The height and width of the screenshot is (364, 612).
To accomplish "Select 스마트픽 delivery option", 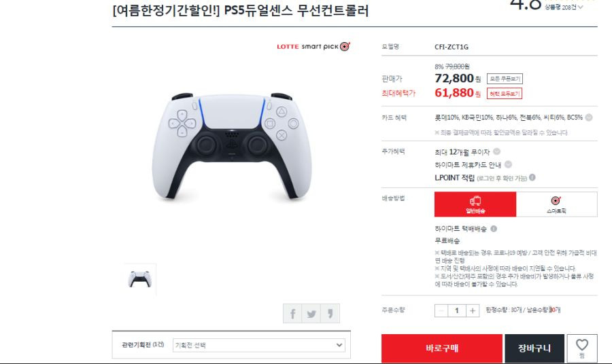I will (556, 204).
